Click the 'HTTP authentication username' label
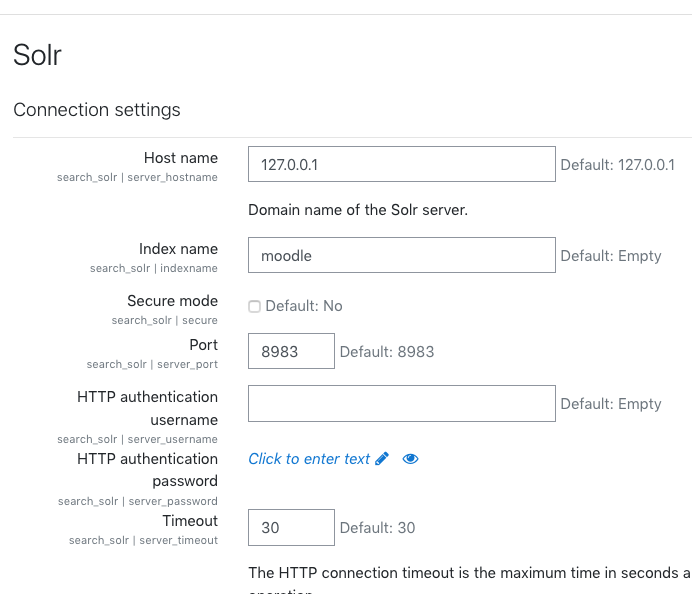Screen dimensions: 692x594 (147, 408)
